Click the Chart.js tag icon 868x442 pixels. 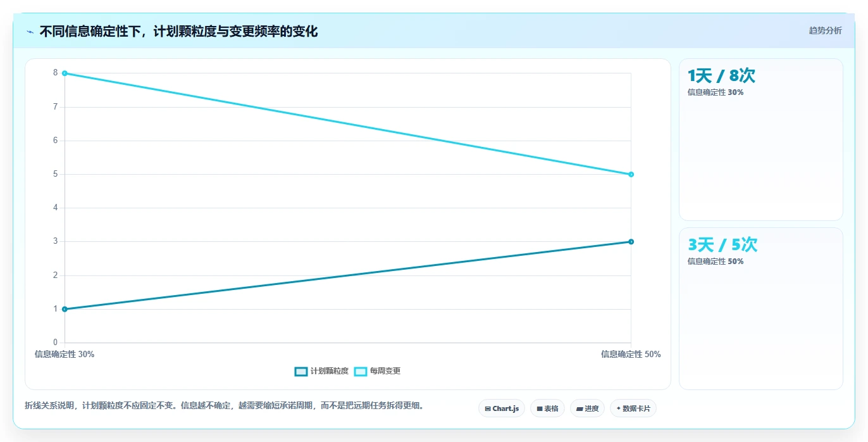click(x=488, y=409)
